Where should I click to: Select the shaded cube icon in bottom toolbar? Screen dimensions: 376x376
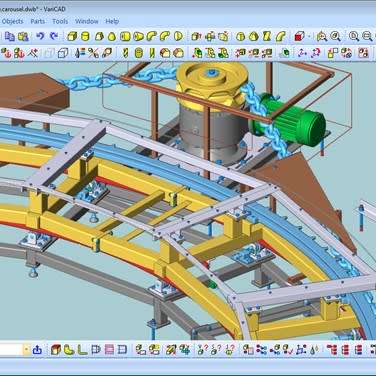tap(56, 350)
